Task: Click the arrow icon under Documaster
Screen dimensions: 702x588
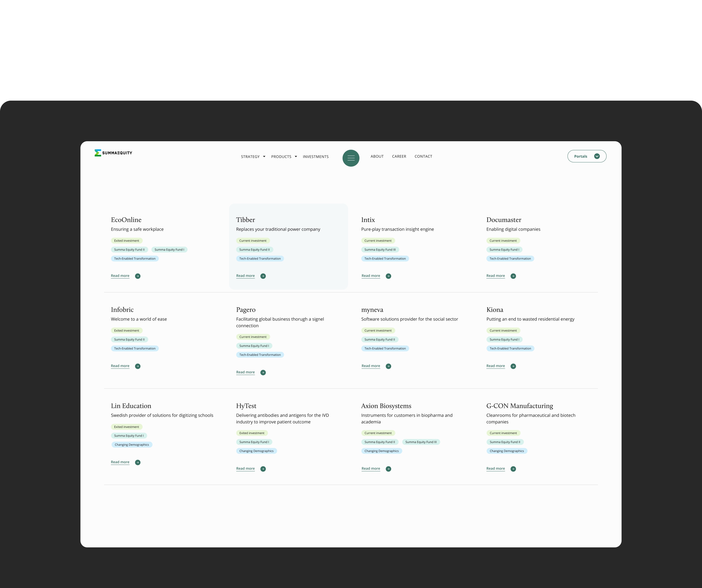Action: point(514,276)
